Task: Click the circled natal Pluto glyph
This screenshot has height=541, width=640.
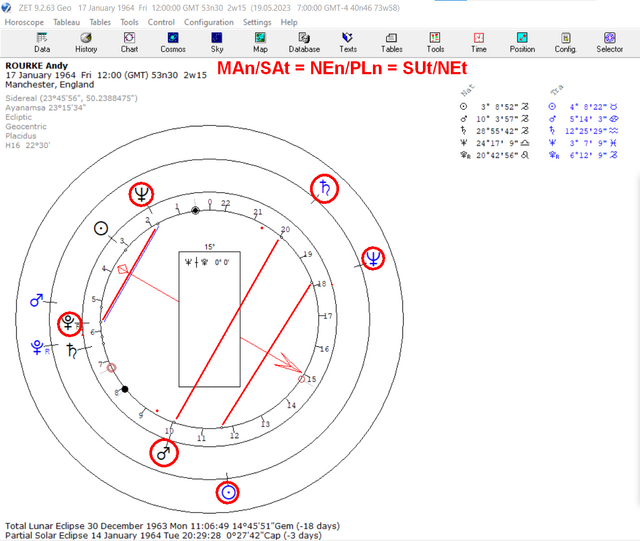Action: pos(69,323)
